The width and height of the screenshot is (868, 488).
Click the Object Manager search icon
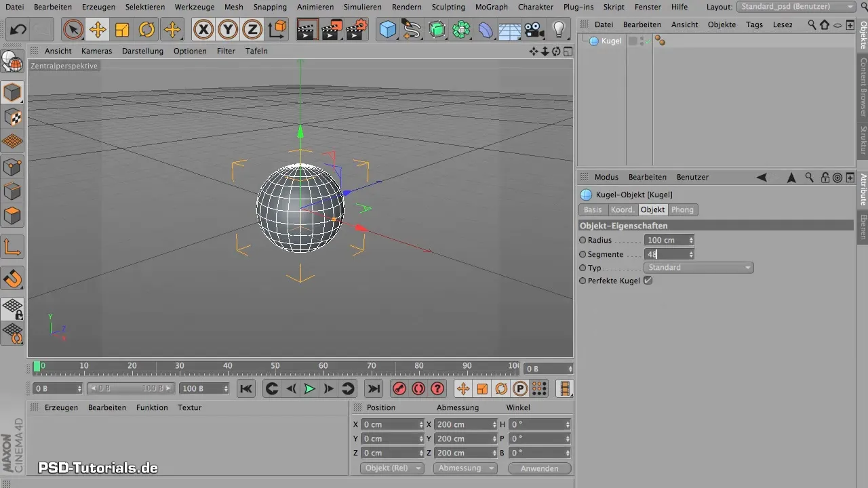pyautogui.click(x=812, y=24)
